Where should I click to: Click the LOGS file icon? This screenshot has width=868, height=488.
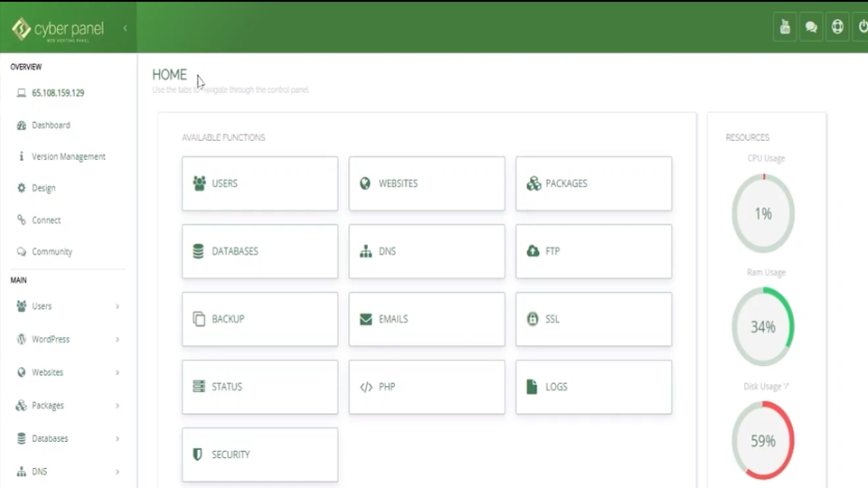532,387
